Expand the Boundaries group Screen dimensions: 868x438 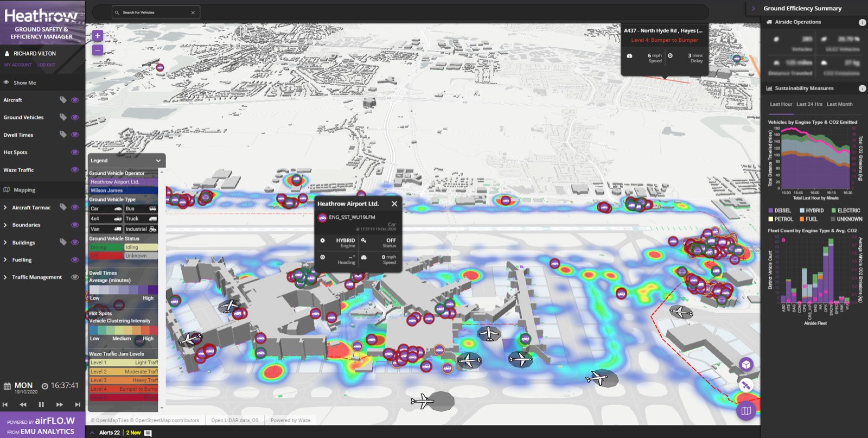click(x=5, y=225)
